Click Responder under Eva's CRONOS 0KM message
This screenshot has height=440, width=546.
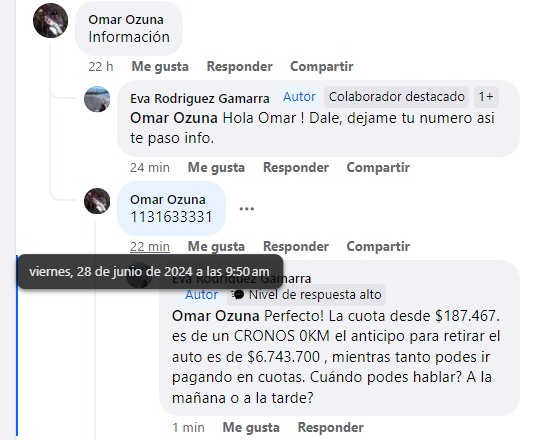point(331,427)
